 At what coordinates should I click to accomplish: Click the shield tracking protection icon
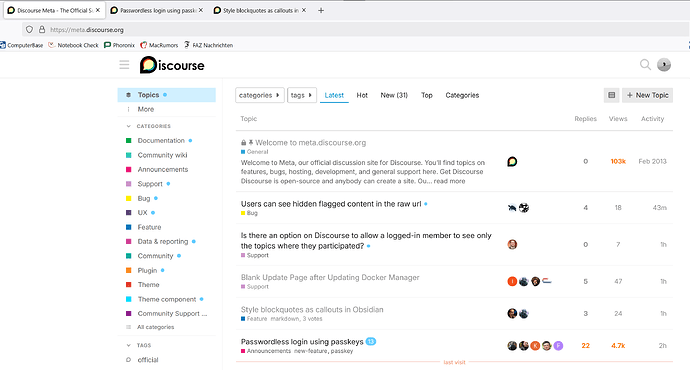(x=29, y=29)
